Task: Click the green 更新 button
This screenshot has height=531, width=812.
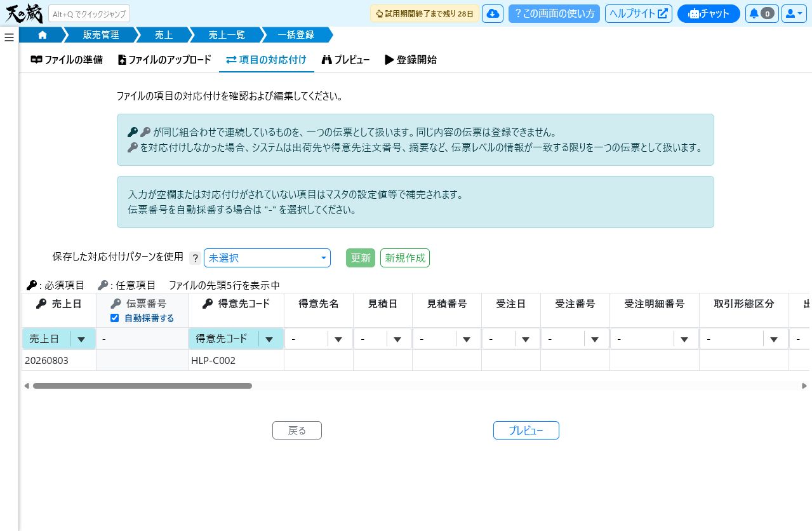Action: (361, 258)
